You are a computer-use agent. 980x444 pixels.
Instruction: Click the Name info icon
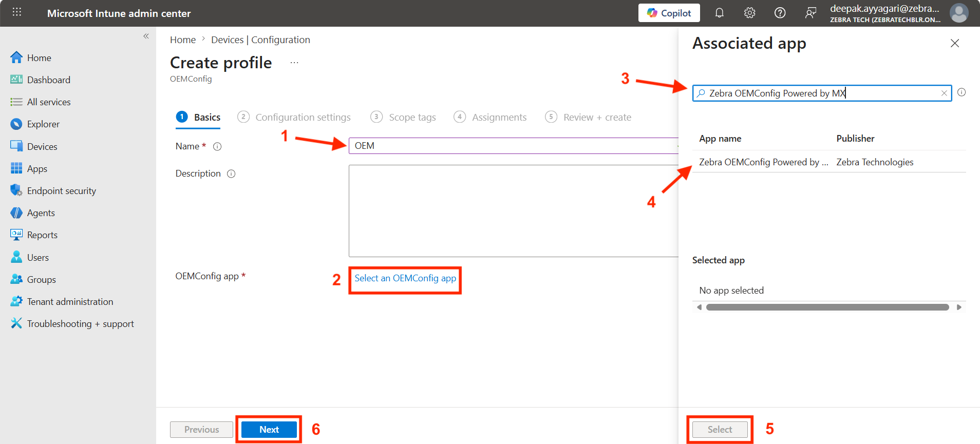pos(217,146)
